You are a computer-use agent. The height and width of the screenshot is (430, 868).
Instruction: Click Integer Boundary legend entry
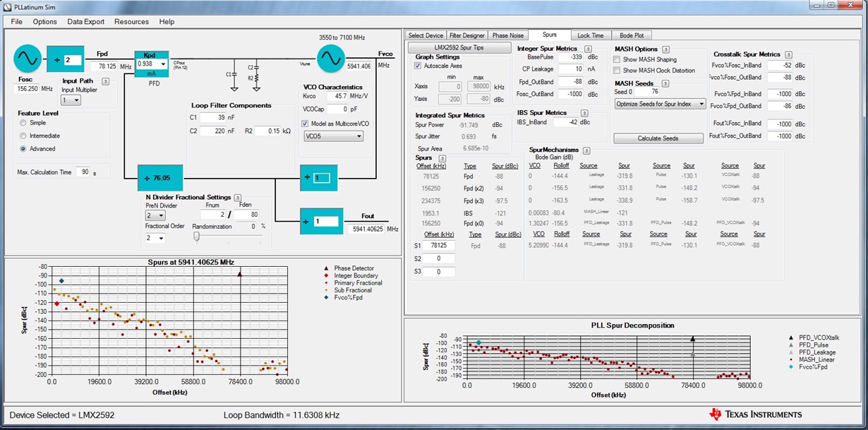[351, 275]
